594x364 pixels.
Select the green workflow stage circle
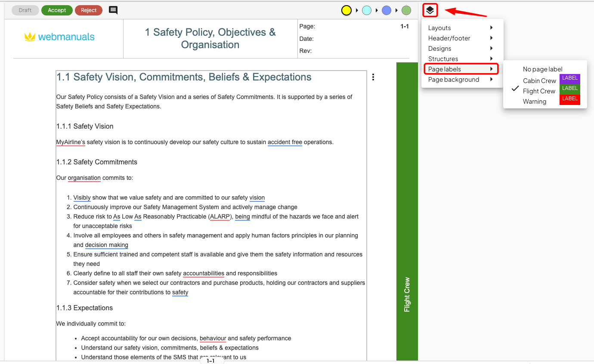click(406, 10)
